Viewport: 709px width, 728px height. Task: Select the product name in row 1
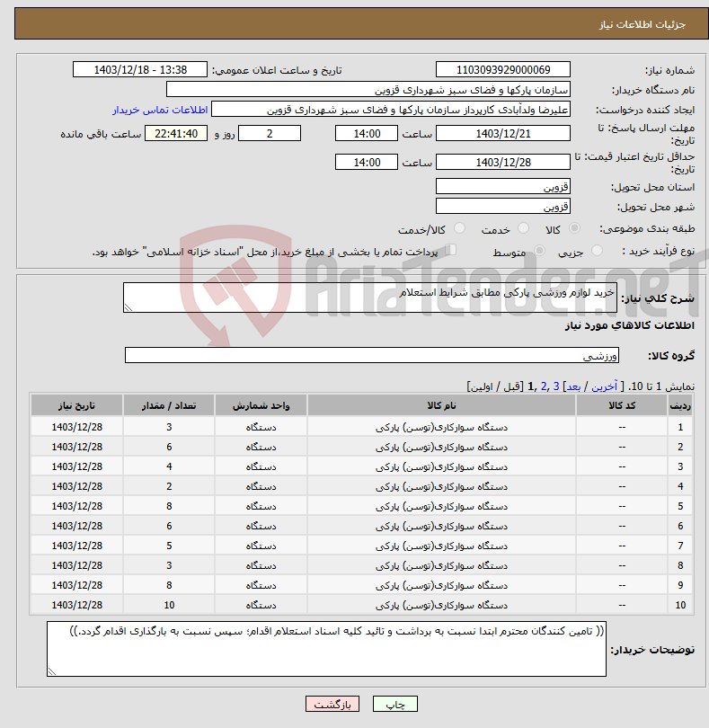(x=441, y=427)
